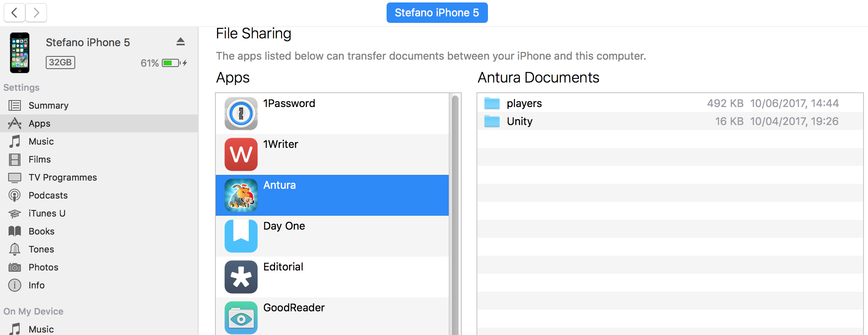Switch to the Photos sidebar section
The image size is (868, 335).
[x=43, y=267]
